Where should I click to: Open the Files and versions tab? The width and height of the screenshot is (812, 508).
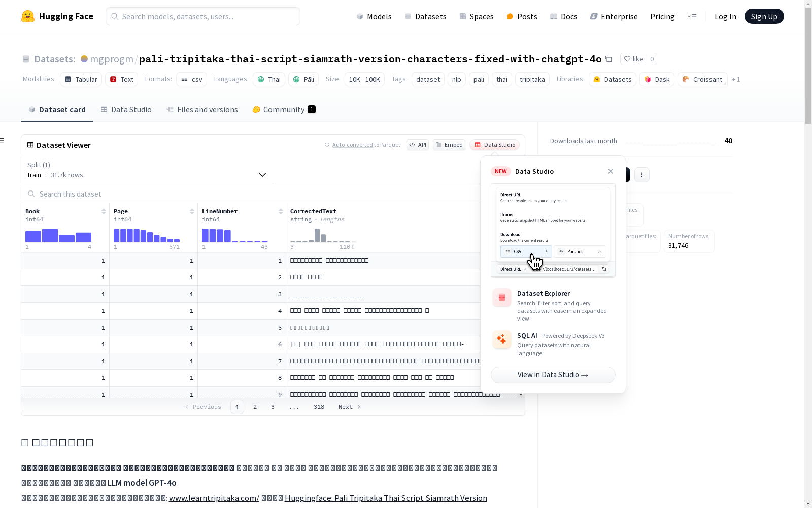(202, 110)
